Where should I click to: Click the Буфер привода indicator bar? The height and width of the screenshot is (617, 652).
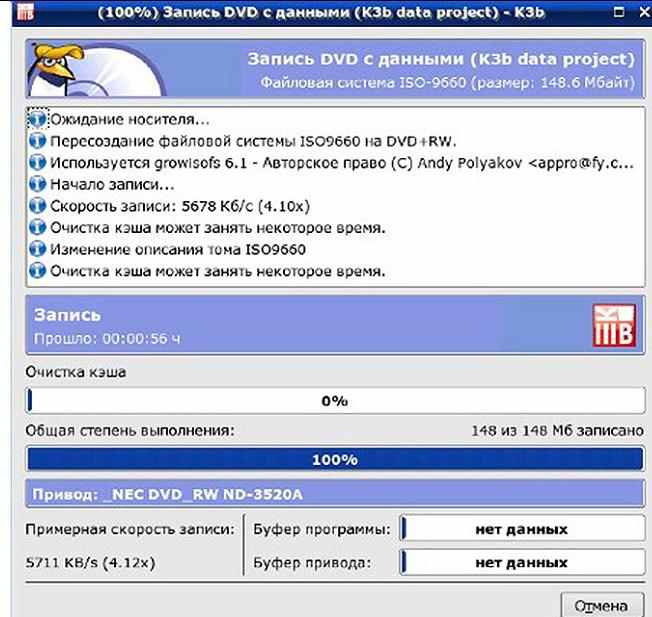click(x=522, y=562)
